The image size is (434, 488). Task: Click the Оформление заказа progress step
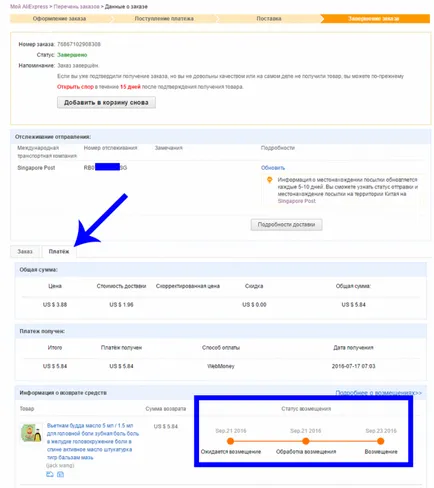click(59, 19)
